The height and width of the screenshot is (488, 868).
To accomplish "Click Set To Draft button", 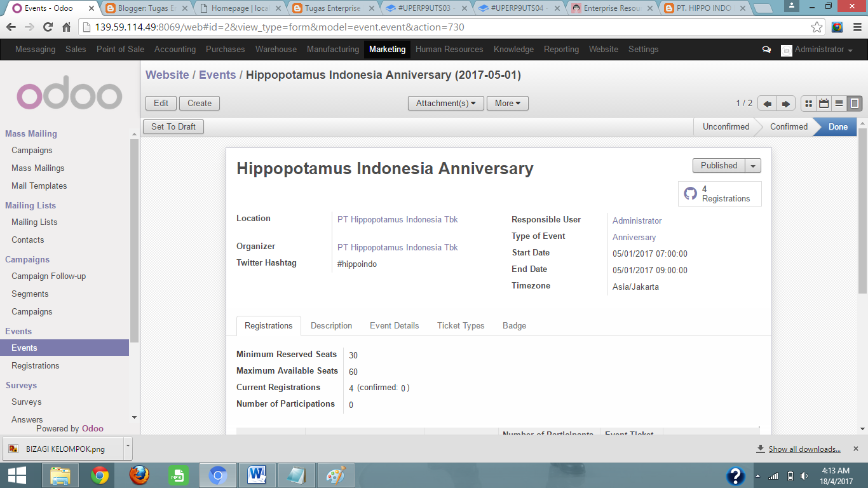I will coord(173,127).
